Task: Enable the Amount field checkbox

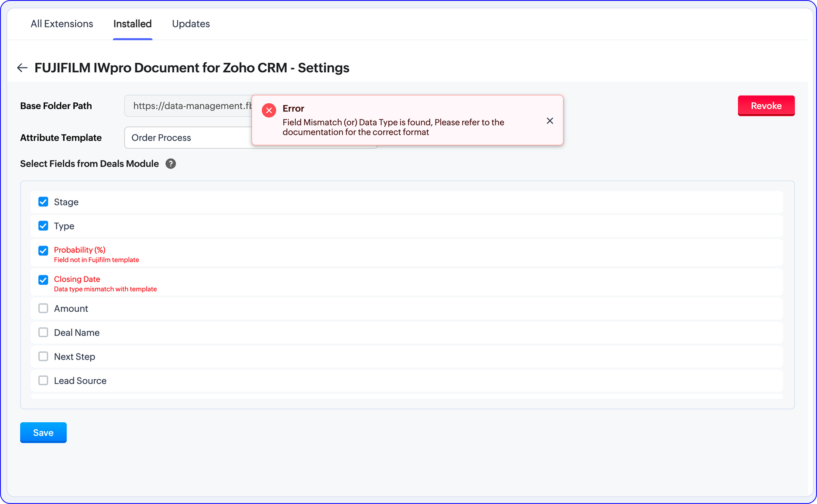Action: pos(43,309)
